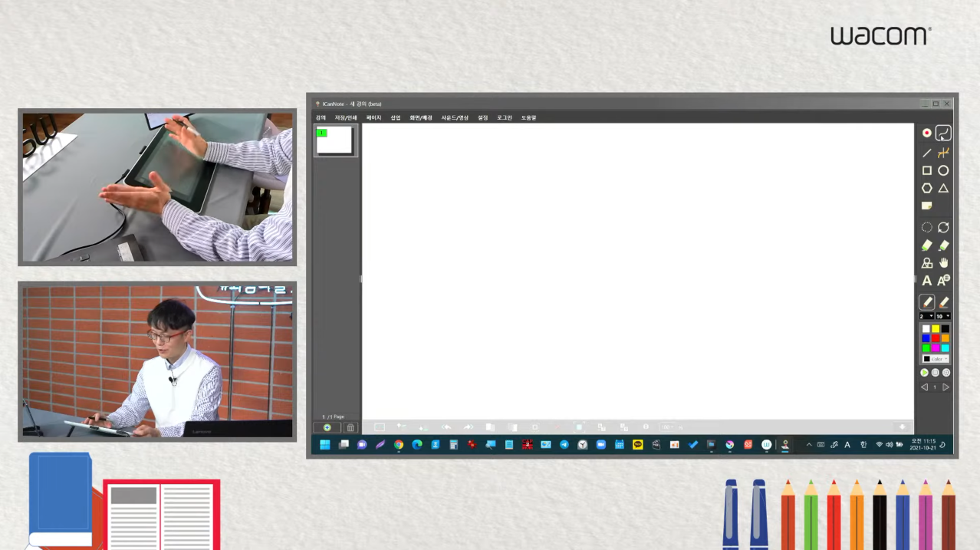
Task: Click the red record button in tool palette
Action: (926, 133)
